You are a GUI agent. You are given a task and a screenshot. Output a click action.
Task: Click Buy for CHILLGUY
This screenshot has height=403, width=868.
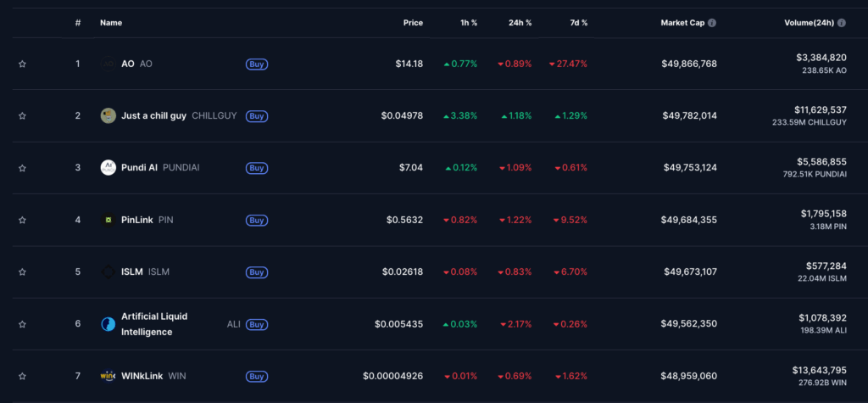pos(257,116)
